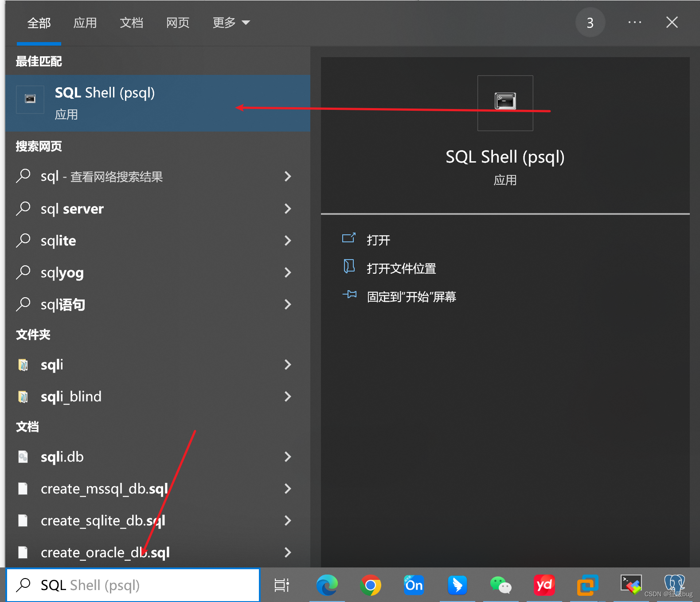Launch Microsoft Edge from taskbar
Screen dimensions: 700x602
point(327,585)
